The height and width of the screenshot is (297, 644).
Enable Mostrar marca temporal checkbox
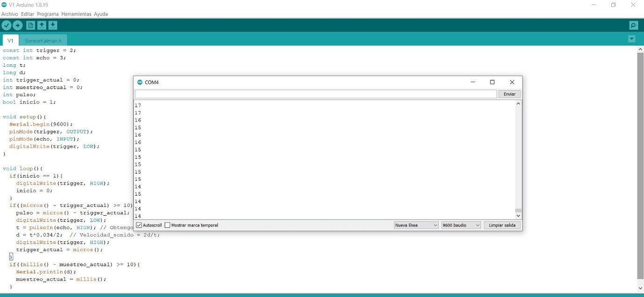coord(167,225)
